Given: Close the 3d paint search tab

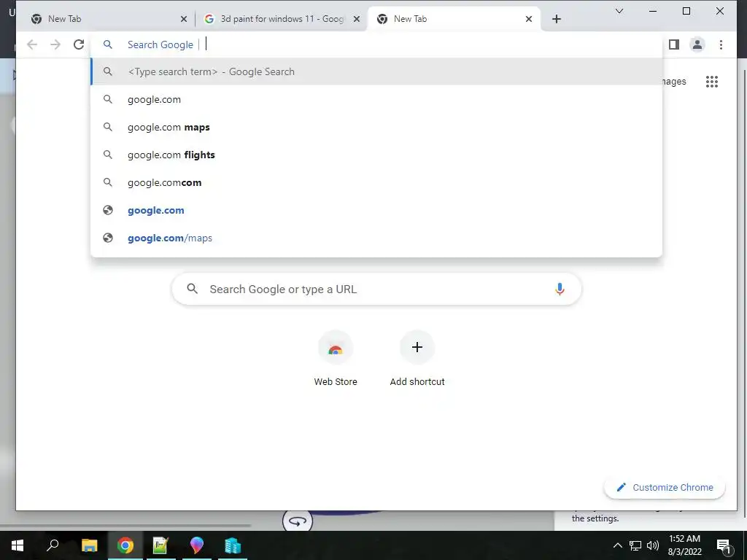Looking at the screenshot, I should point(356,19).
